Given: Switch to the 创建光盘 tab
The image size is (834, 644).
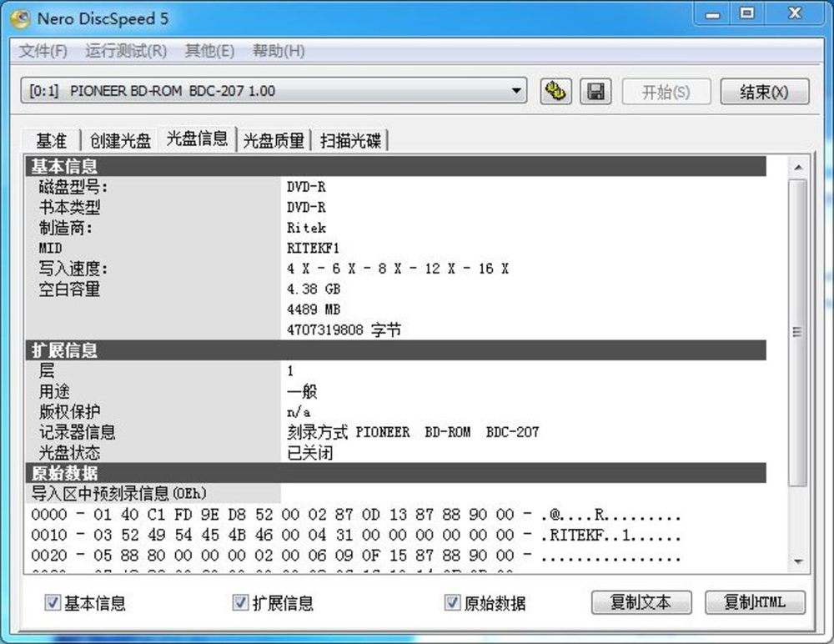Looking at the screenshot, I should [120, 141].
